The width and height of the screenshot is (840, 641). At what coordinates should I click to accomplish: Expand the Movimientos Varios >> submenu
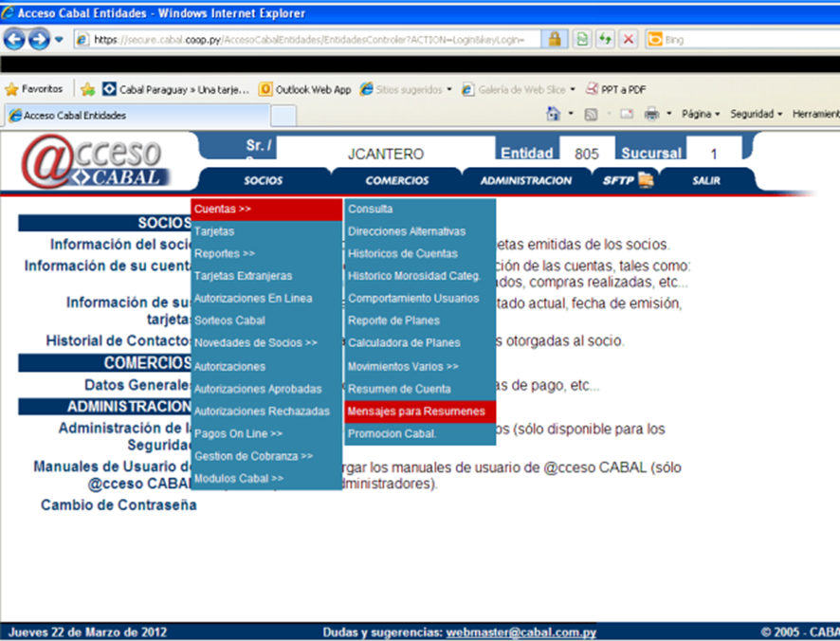(403, 366)
